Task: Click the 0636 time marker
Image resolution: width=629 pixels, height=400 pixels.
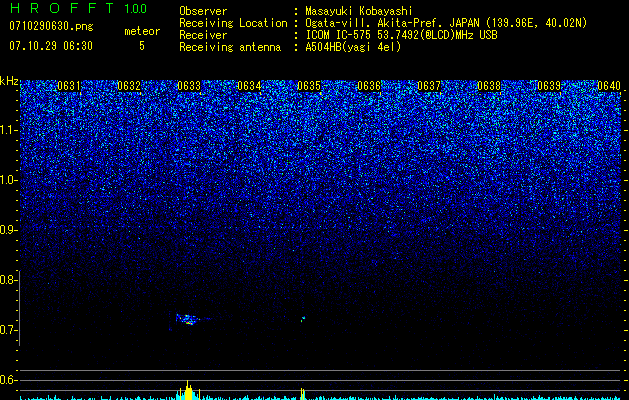Action: pos(369,86)
